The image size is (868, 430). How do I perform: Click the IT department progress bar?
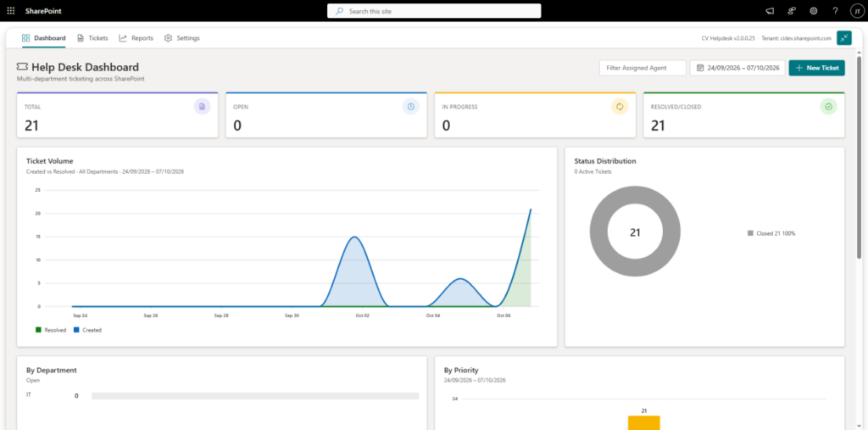point(255,395)
